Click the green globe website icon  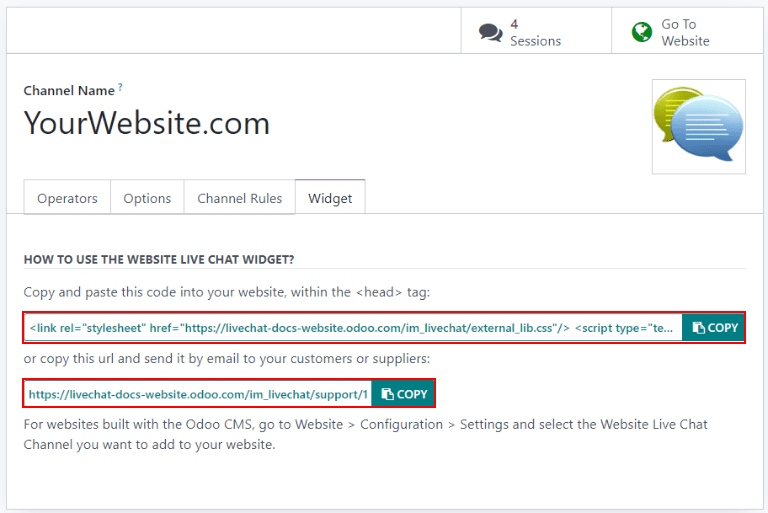642,33
